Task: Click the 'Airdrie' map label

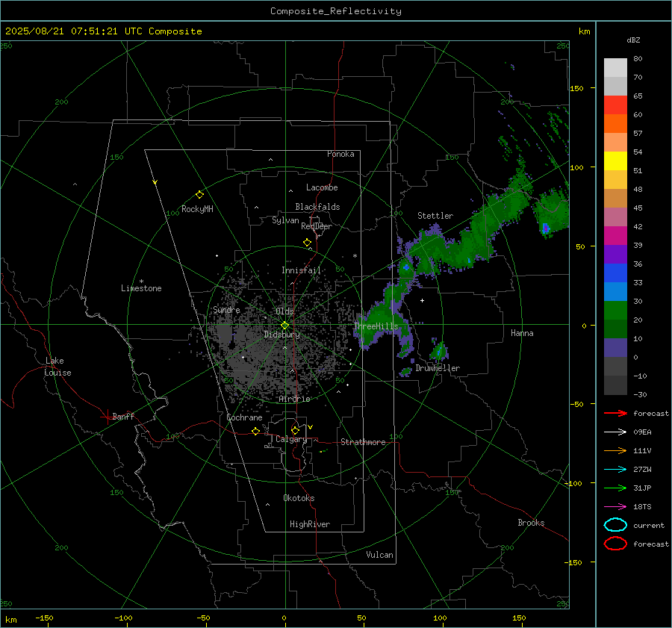Action: click(x=294, y=399)
